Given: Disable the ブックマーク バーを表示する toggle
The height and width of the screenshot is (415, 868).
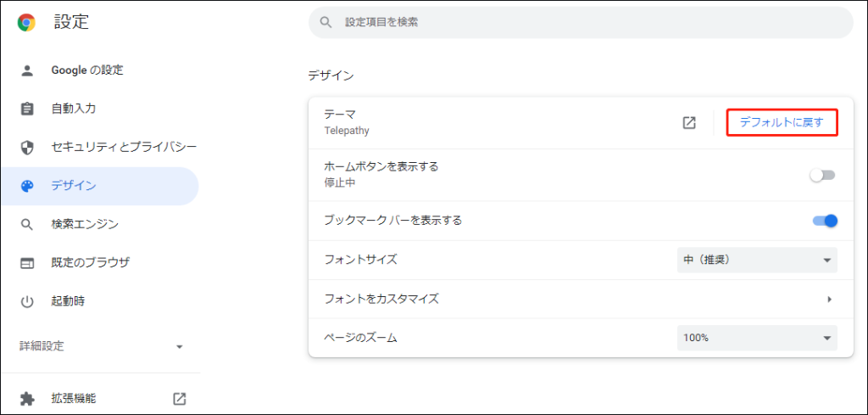Looking at the screenshot, I should coord(825,221).
